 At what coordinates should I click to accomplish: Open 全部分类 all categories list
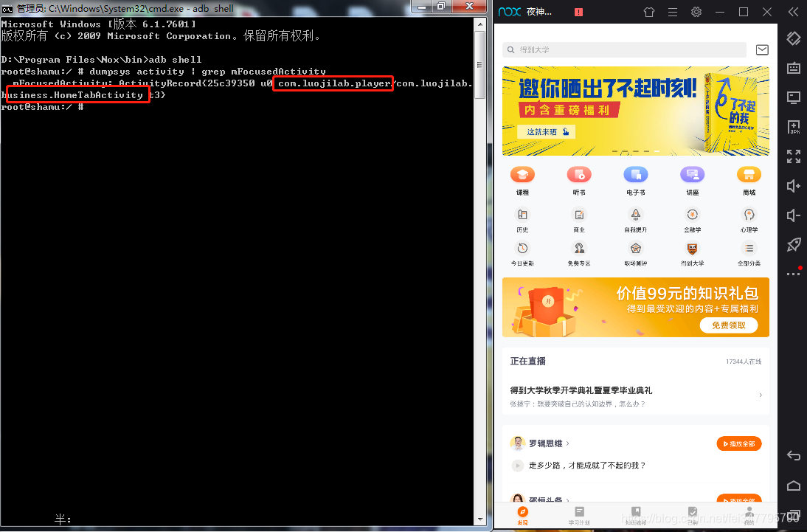click(749, 254)
